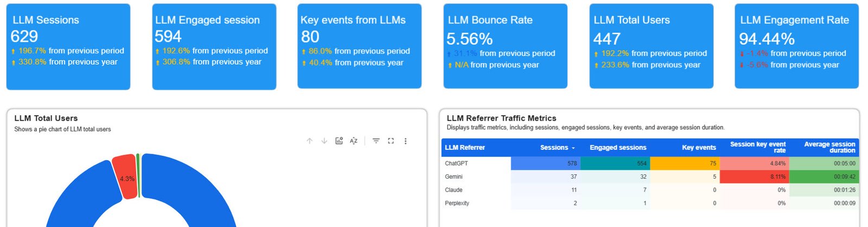Viewport: 868px width, 227px height.
Task: Click the LLM Referrer column header
Action: click(x=465, y=148)
